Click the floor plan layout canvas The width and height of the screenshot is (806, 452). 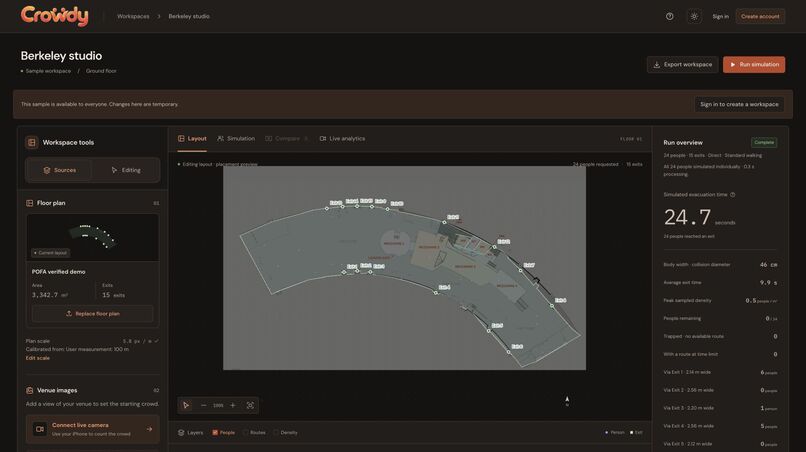coord(404,268)
